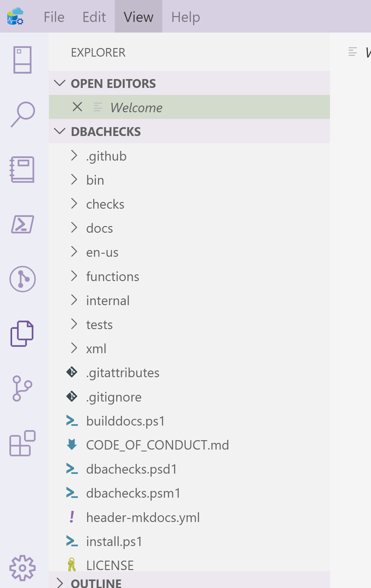Open the File menu
Viewport: 371px width, 588px height.
tap(54, 17)
